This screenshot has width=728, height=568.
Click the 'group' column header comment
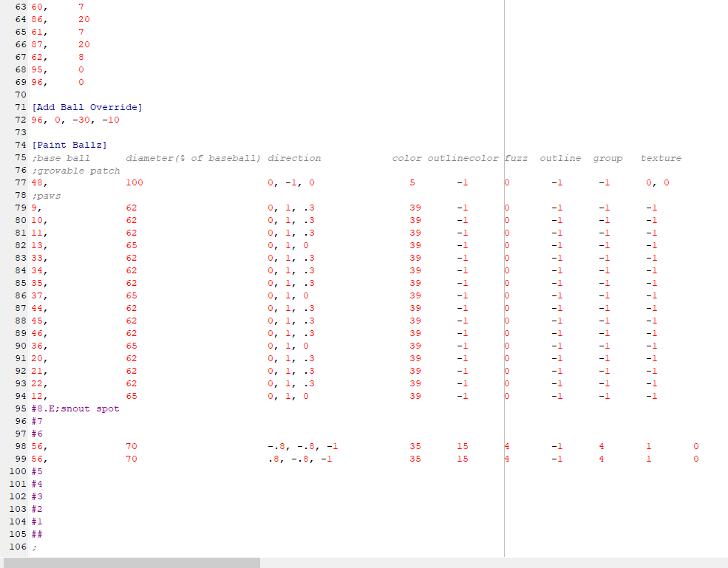pyautogui.click(x=608, y=158)
